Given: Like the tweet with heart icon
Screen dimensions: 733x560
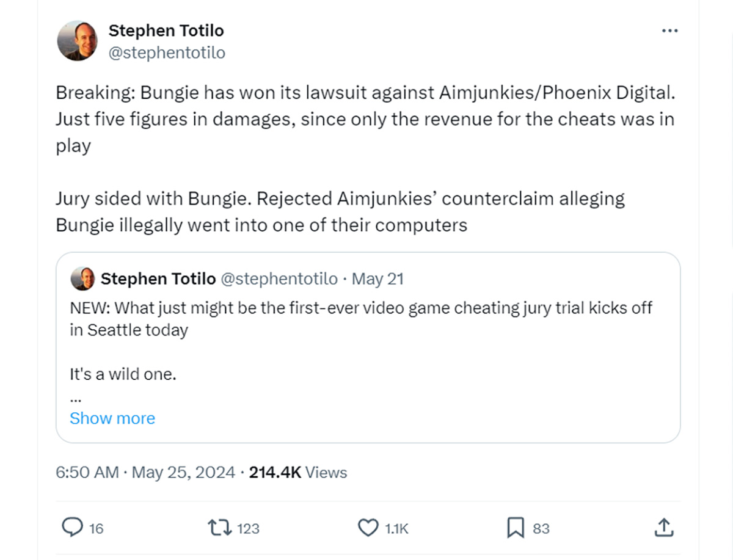Looking at the screenshot, I should (368, 528).
